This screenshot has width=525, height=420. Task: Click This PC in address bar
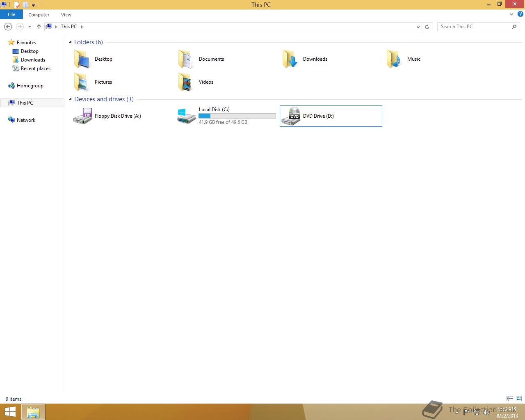click(68, 27)
